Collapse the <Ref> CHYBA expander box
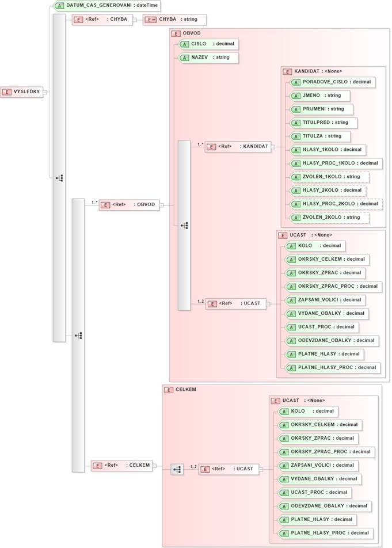This screenshot has width=392, height=548. click(134, 20)
